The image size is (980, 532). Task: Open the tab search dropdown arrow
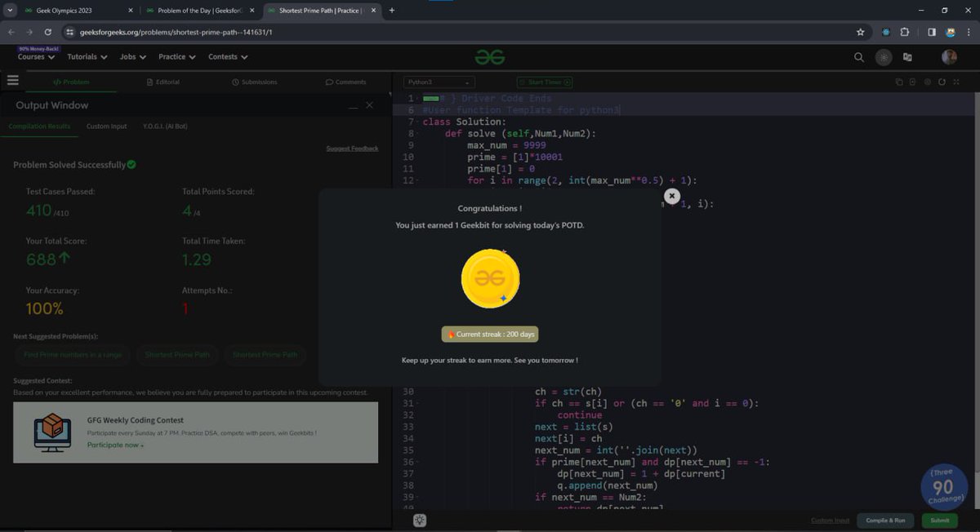pyautogui.click(x=11, y=11)
